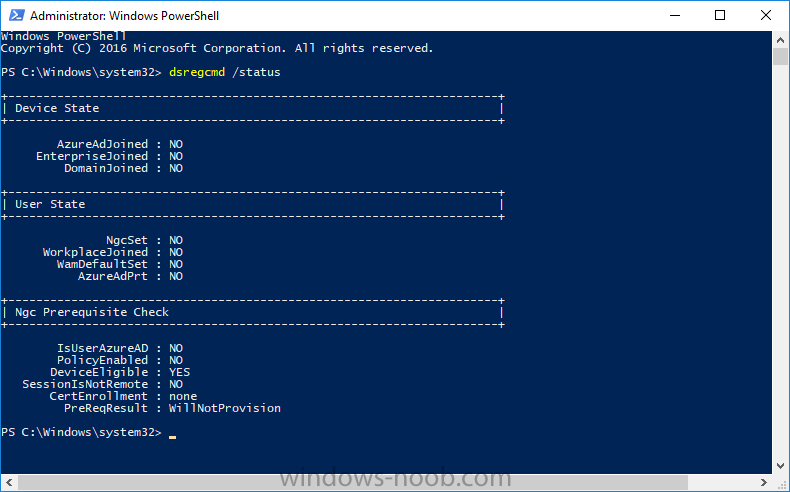Click the blinking cursor at the prompt
This screenshot has height=492, width=790.
coord(172,437)
